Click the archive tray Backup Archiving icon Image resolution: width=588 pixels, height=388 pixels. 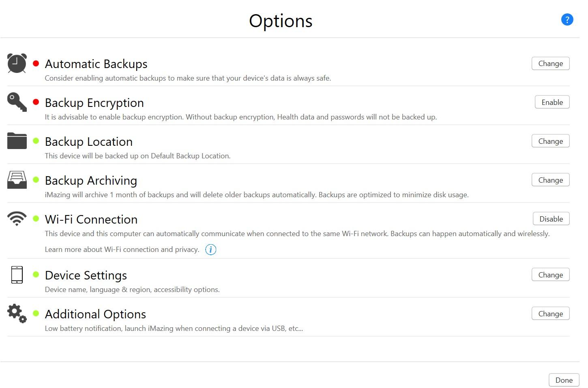(17, 179)
